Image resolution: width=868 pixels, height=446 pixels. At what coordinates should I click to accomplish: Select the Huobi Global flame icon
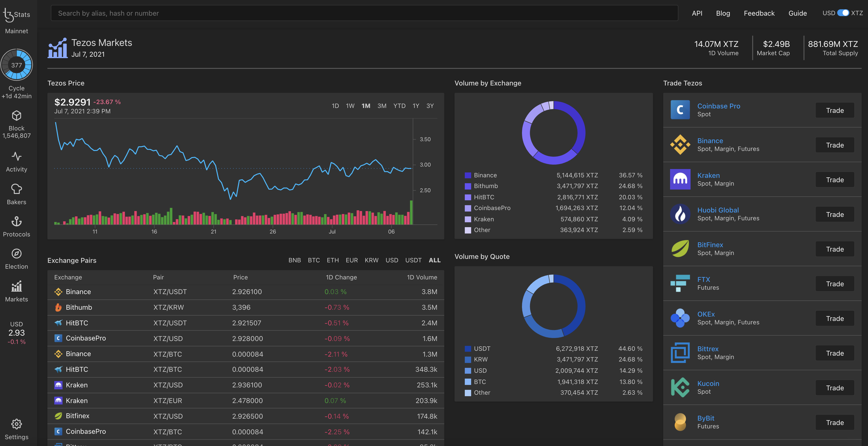(x=680, y=214)
